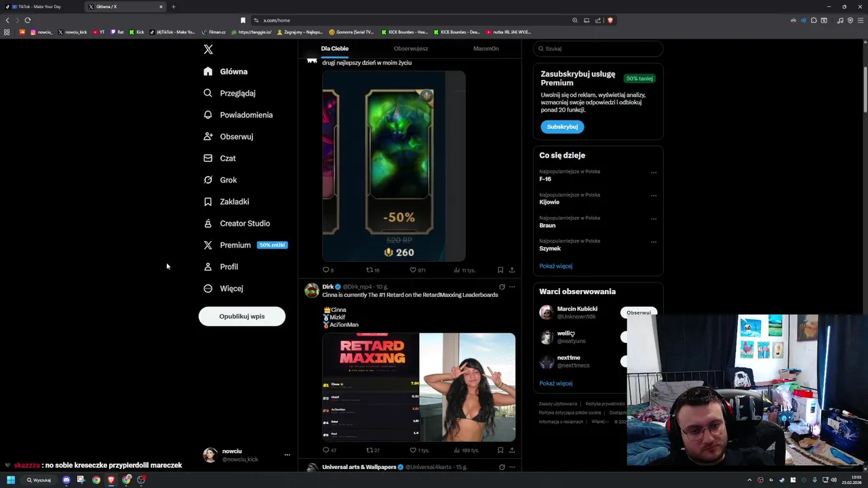
Task: Switch to the Obserwujesz tab
Action: (411, 49)
